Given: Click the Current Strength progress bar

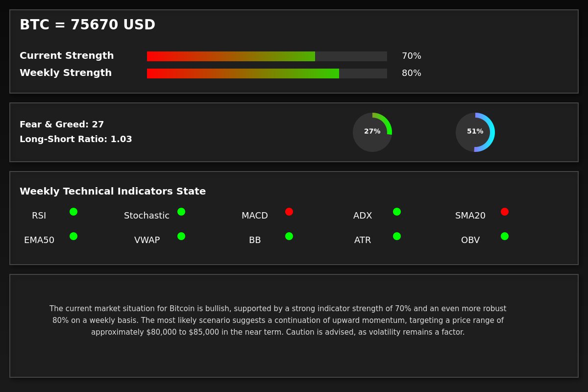Looking at the screenshot, I should pos(267,56).
